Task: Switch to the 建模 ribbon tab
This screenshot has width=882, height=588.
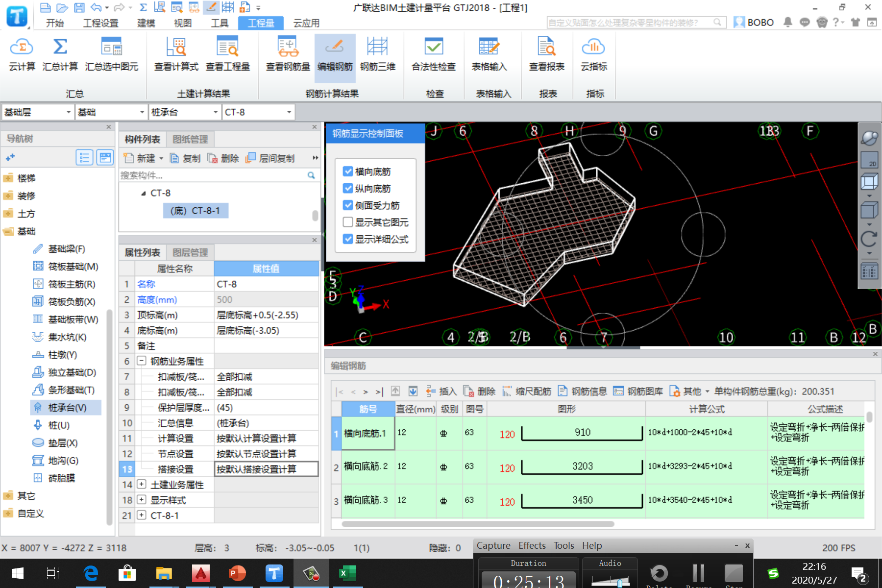Action: point(146,23)
